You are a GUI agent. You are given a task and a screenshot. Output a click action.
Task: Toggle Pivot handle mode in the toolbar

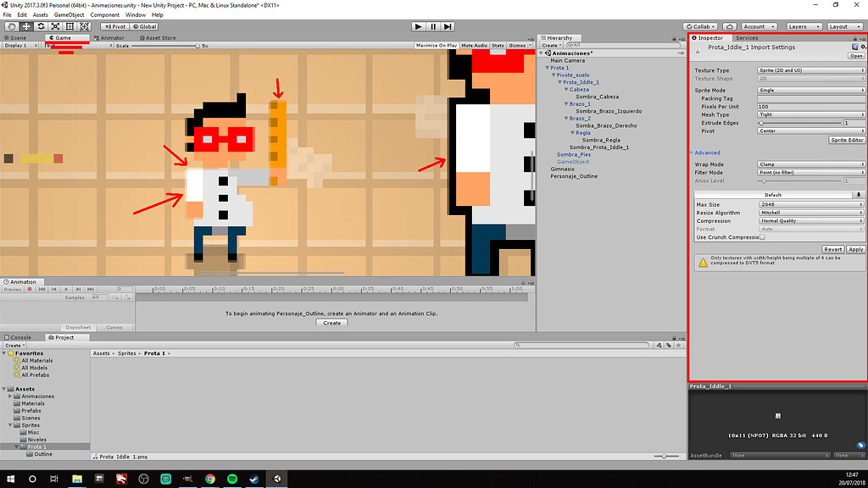(116, 26)
